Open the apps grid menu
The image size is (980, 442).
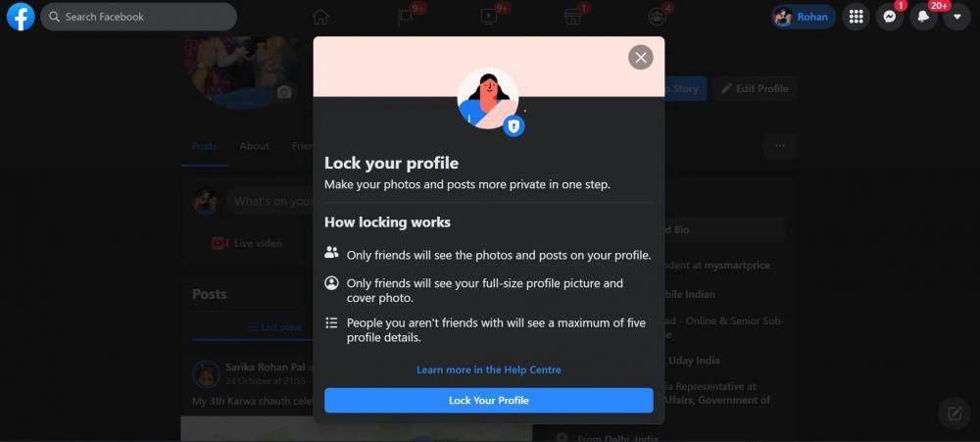click(x=857, y=17)
